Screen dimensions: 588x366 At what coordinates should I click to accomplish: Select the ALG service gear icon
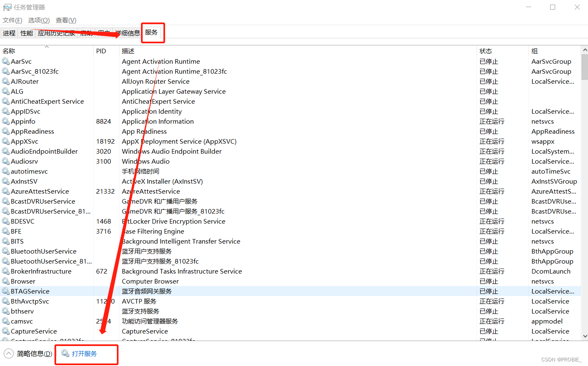pyautogui.click(x=6, y=91)
